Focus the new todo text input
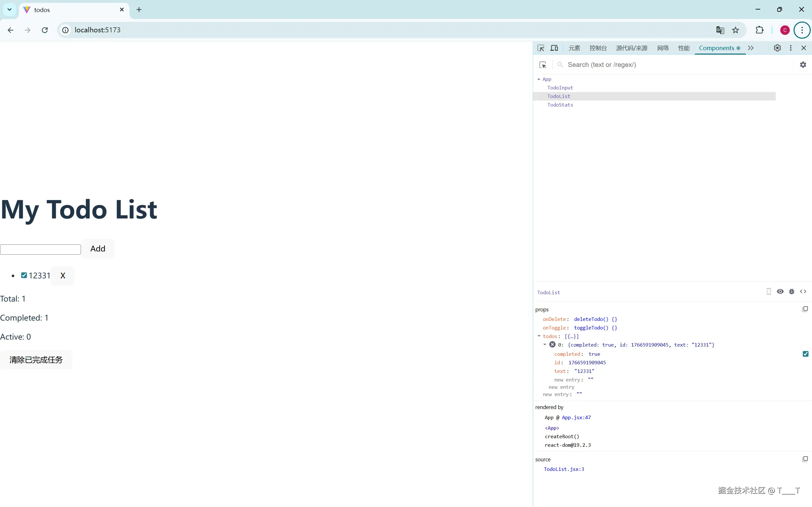The image size is (812, 507). [x=40, y=250]
